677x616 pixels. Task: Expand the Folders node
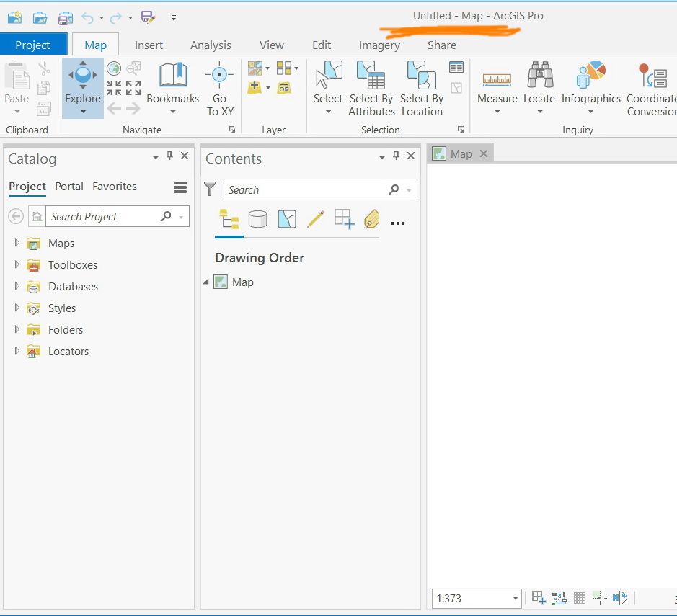(17, 329)
